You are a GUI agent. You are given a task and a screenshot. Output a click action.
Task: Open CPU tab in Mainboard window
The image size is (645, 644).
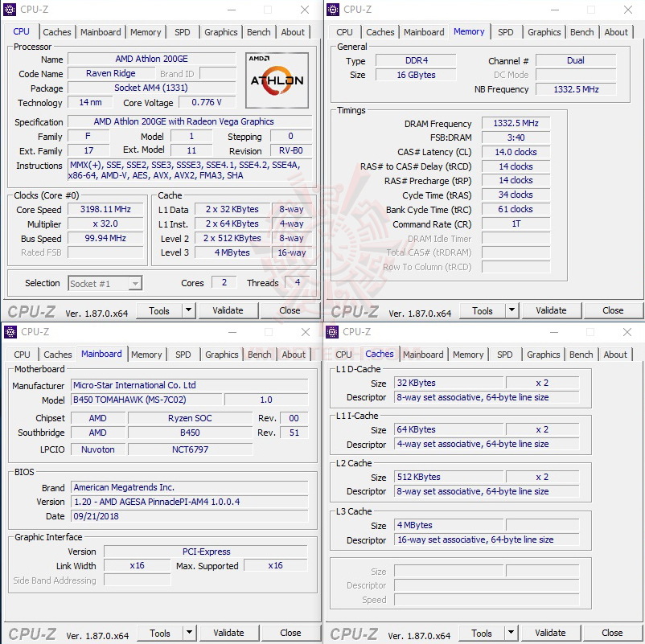22,355
